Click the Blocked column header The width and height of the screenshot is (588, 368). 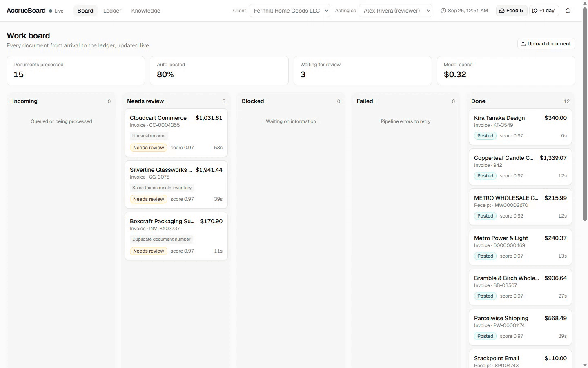pyautogui.click(x=253, y=101)
